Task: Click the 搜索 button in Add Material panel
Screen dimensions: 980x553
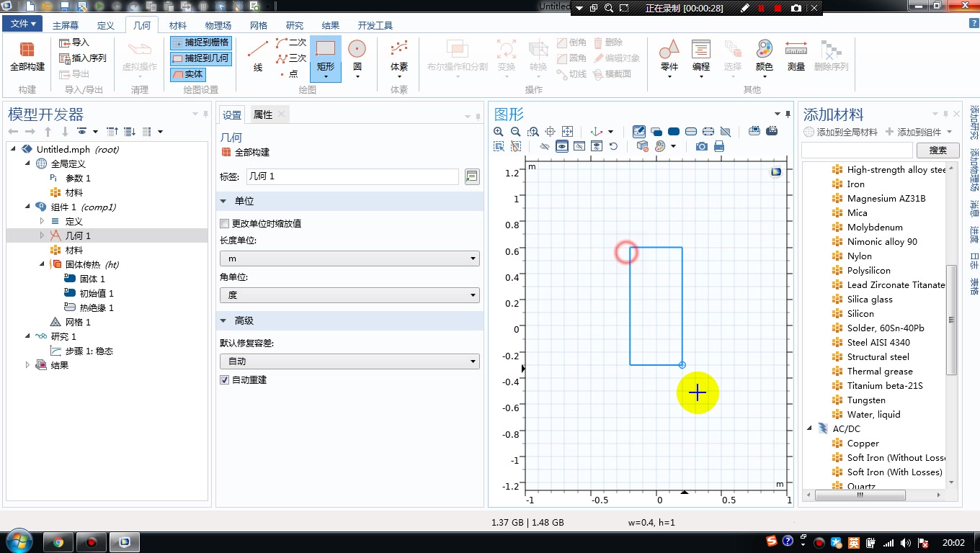Action: point(937,150)
